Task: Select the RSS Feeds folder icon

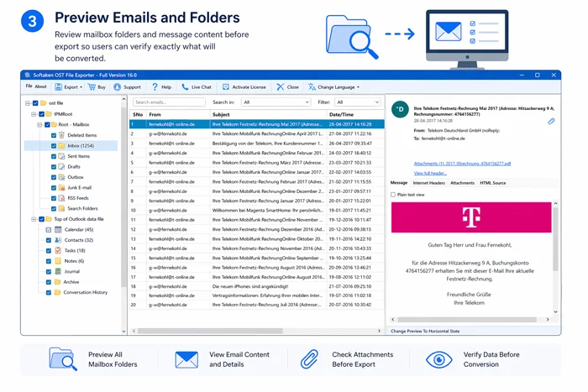Action: (61, 198)
